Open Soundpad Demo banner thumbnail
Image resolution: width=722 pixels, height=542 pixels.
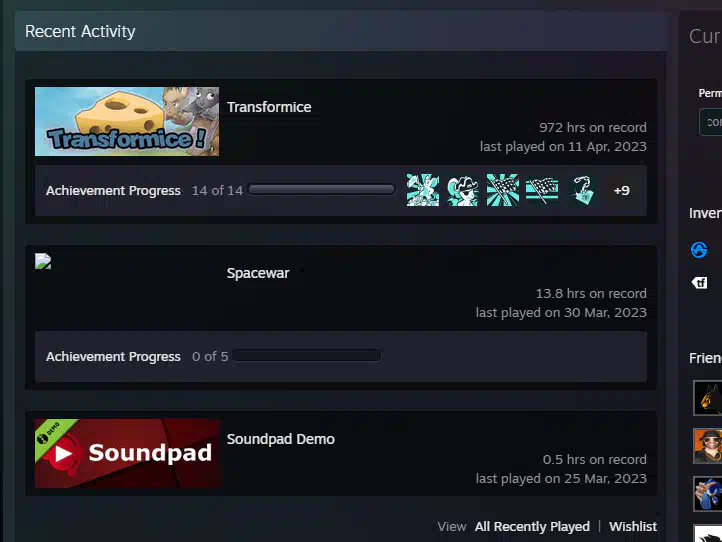point(127,453)
